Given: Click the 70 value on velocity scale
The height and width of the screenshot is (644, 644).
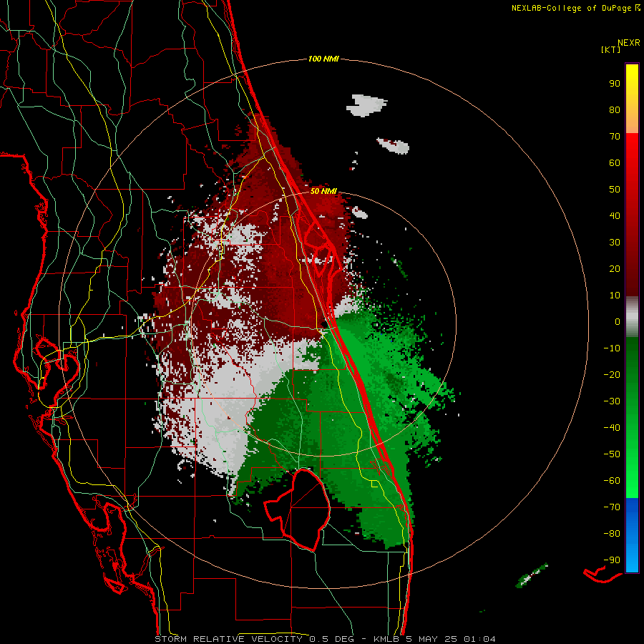Looking at the screenshot, I should [x=615, y=137].
